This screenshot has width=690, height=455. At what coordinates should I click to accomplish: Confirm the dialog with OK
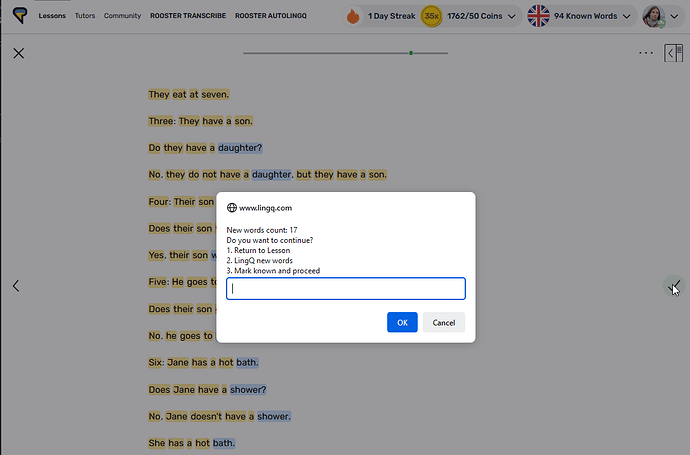402,323
